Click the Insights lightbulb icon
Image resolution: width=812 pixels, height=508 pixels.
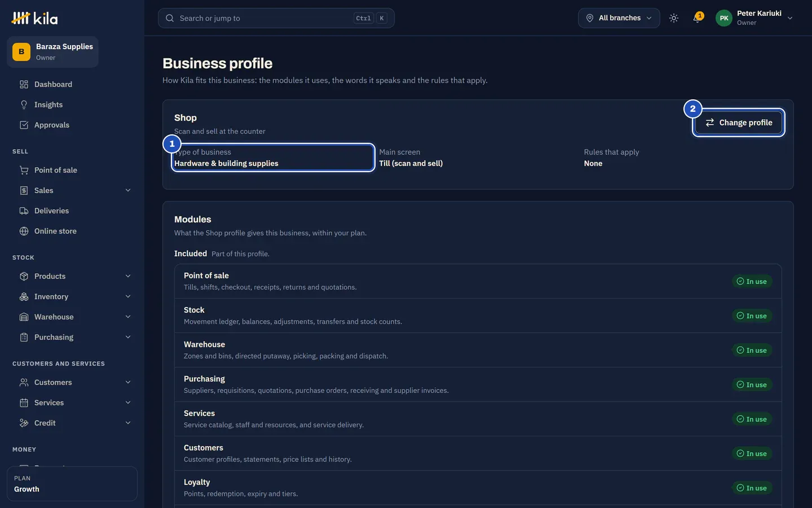point(24,105)
